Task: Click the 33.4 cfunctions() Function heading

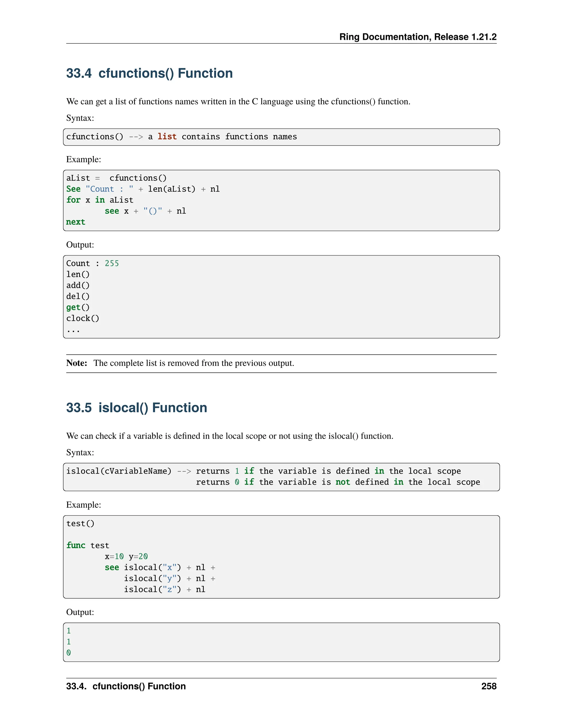Action: (x=149, y=73)
